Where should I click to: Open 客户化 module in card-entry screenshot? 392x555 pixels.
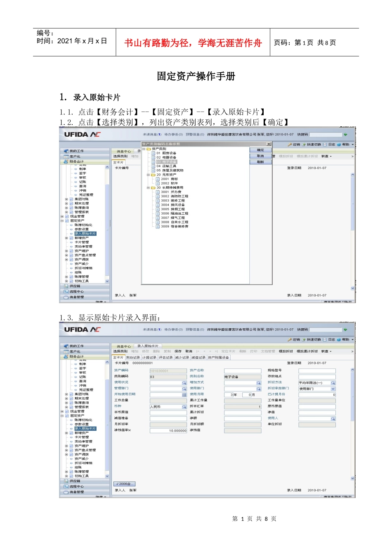[85, 351]
